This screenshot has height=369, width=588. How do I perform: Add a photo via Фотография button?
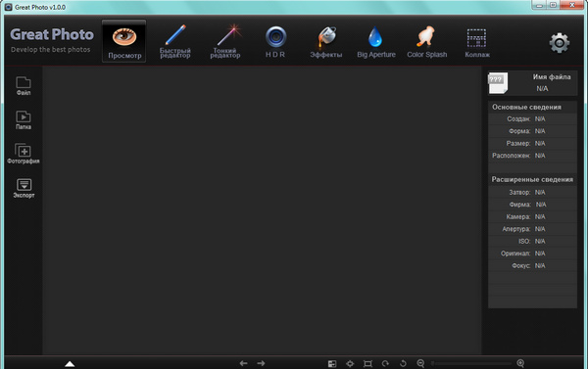point(24,154)
